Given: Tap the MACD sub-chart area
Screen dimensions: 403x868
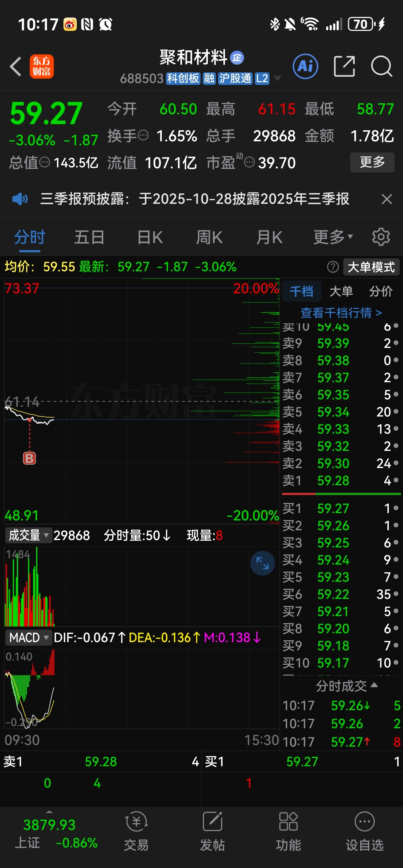Looking at the screenshot, I should coord(141,688).
